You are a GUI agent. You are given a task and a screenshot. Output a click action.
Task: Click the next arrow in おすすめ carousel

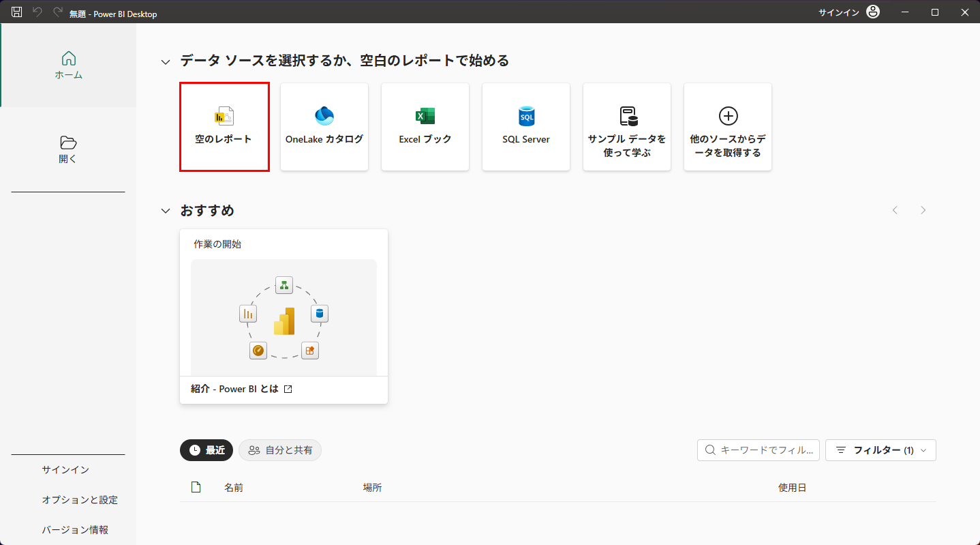click(x=923, y=210)
